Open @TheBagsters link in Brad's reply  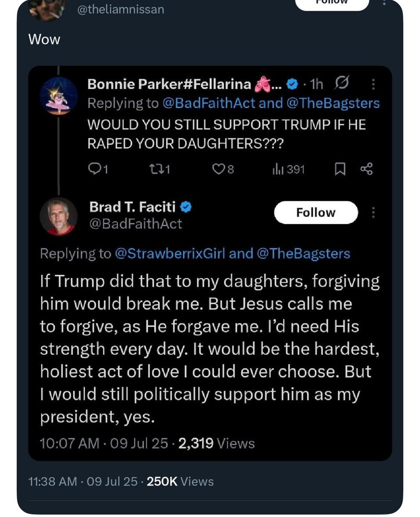(303, 253)
